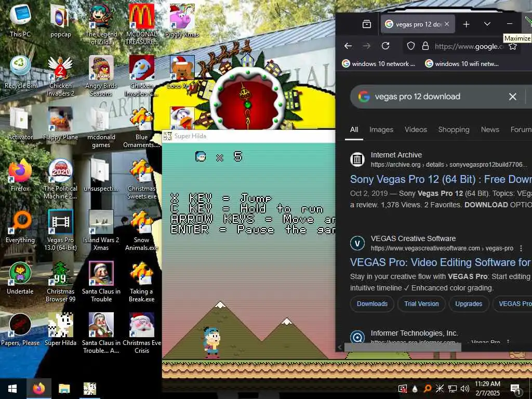The height and width of the screenshot is (399, 532).
Task: Launch The Legend of Zilda shortcut
Action: click(x=101, y=24)
